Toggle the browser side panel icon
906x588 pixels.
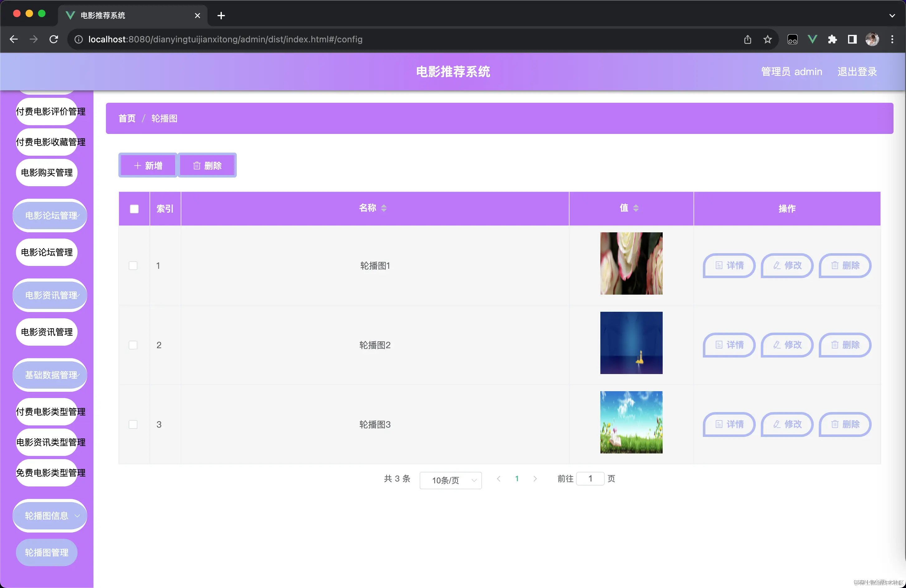point(852,39)
